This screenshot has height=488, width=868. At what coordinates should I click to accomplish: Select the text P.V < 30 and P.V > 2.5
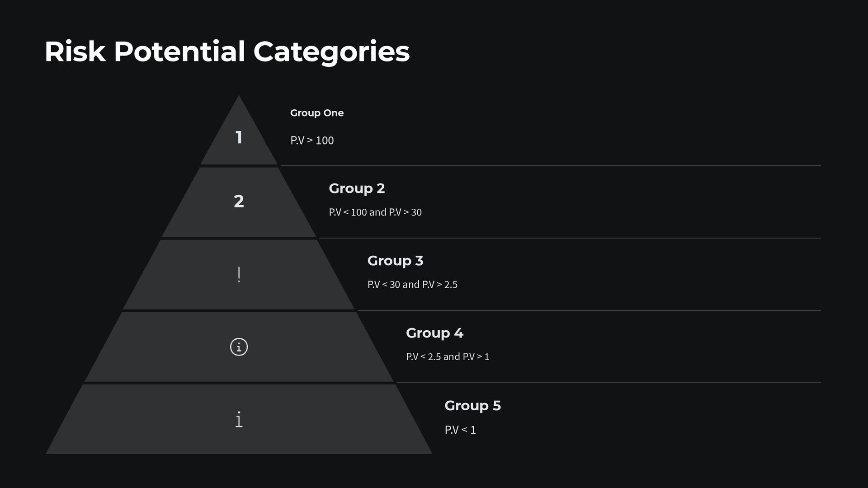[412, 285]
